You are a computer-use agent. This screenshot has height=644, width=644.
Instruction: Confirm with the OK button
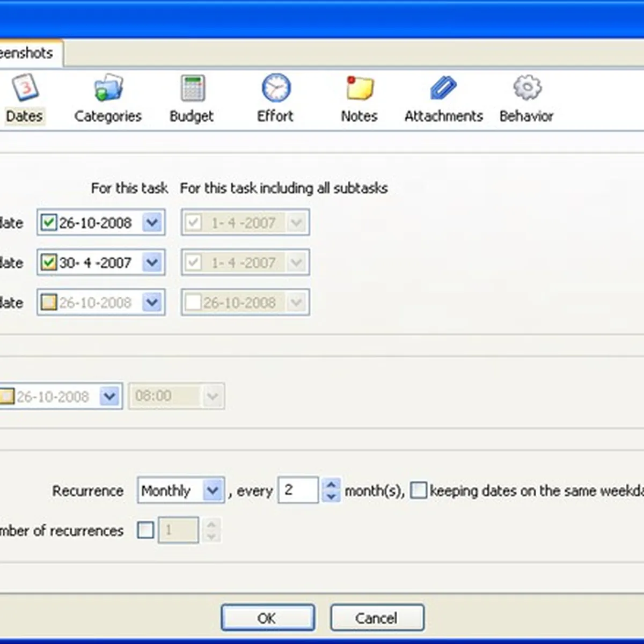[x=268, y=618]
